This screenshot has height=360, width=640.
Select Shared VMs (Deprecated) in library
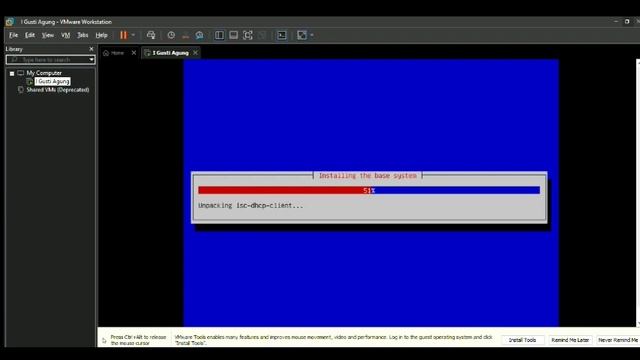pos(58,90)
